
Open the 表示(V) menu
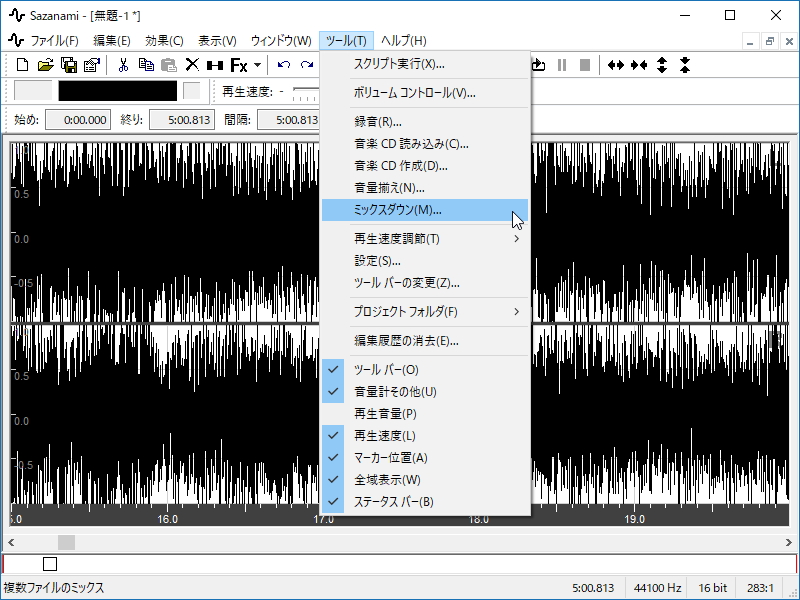coord(217,40)
